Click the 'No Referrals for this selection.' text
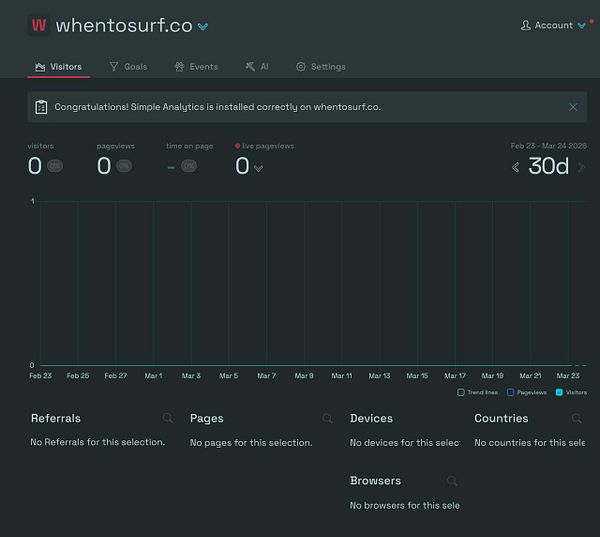Viewport: 600px width, 537px height. [x=98, y=442]
